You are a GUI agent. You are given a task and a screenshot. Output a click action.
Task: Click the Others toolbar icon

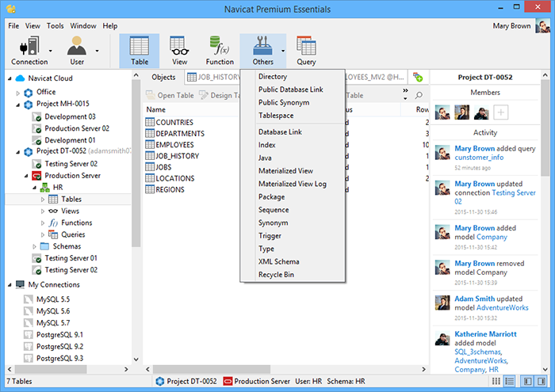(x=262, y=51)
